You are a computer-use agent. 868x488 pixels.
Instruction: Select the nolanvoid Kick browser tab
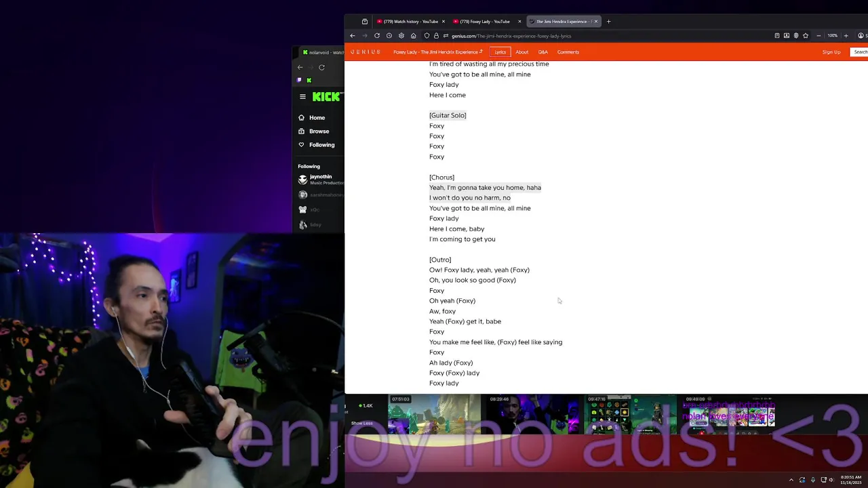pos(323,52)
